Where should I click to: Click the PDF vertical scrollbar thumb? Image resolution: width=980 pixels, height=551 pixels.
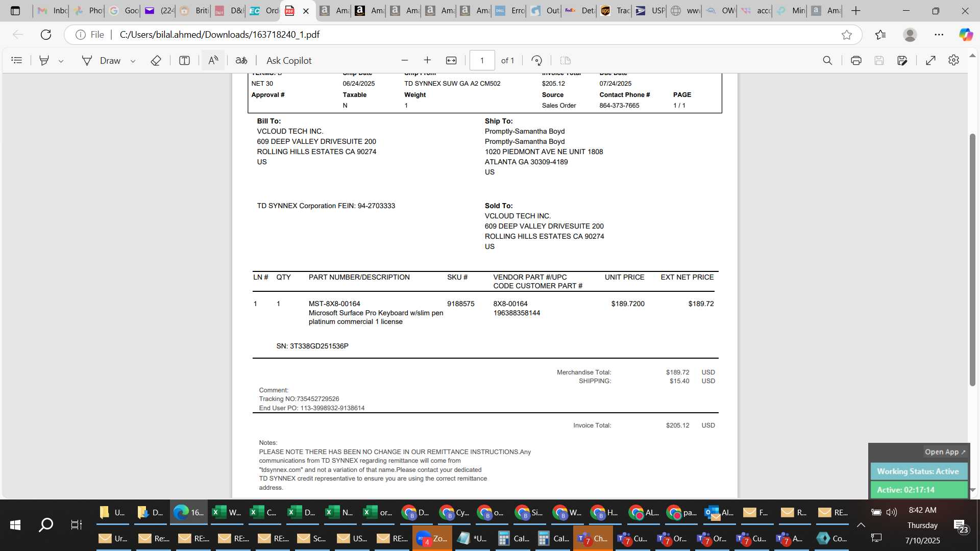coord(972,259)
